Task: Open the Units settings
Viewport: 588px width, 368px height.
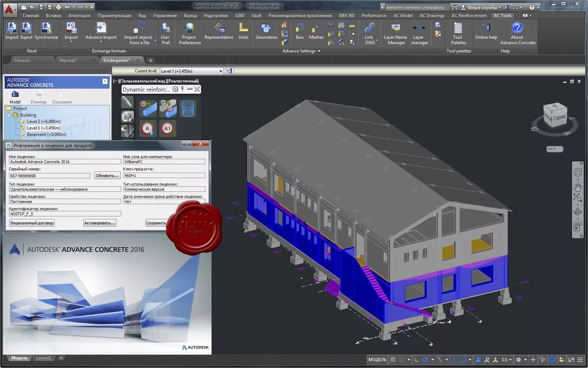Action: click(243, 31)
